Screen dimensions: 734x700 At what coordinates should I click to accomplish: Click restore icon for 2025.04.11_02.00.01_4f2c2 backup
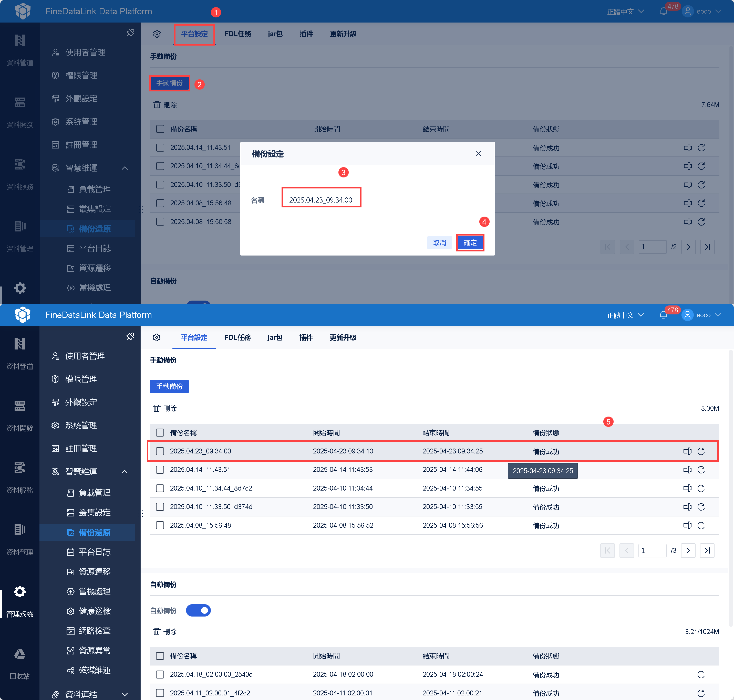click(701, 693)
